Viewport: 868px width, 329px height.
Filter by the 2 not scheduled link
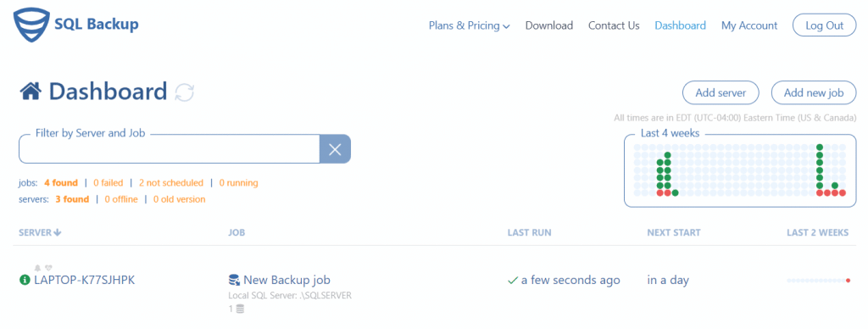coord(171,183)
